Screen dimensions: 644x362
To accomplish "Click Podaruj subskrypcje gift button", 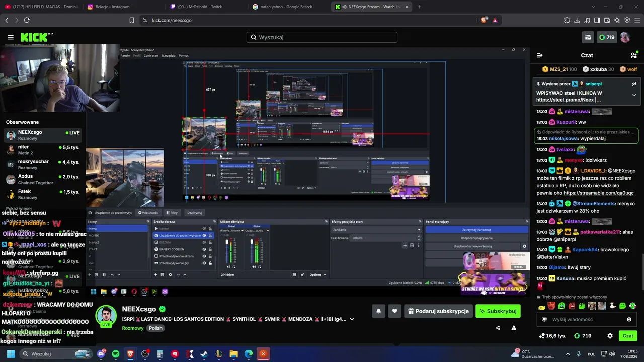I will coord(438,311).
